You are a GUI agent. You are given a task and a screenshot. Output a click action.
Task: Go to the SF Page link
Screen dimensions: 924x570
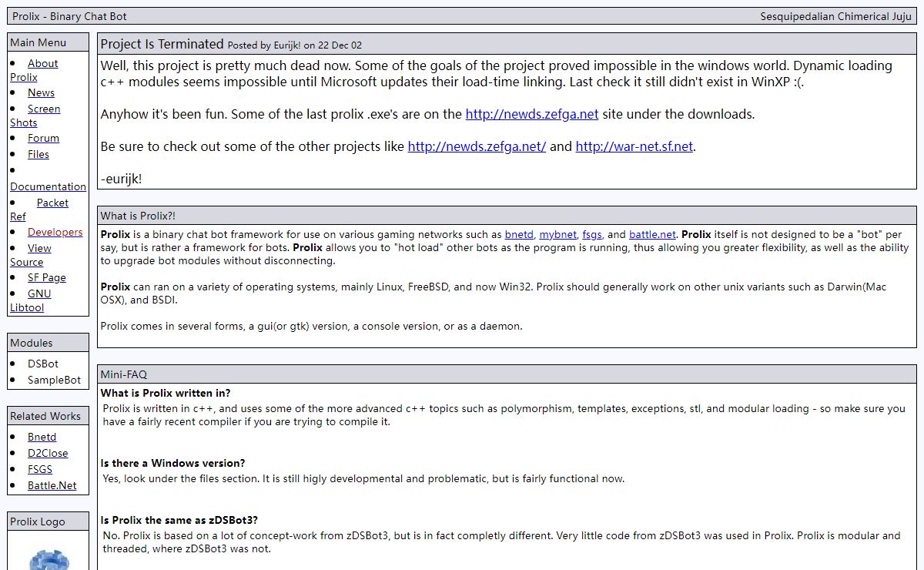(x=46, y=277)
